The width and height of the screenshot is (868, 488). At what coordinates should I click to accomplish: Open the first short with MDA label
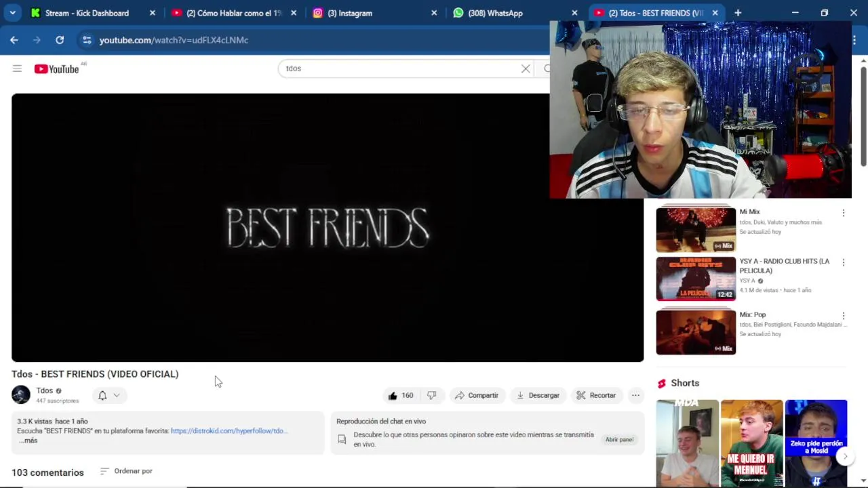687,443
